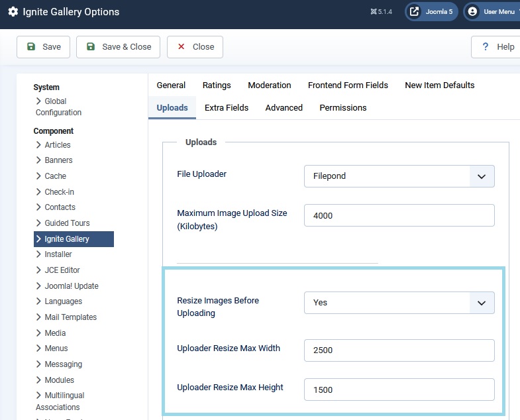Screen dimensions: 520x420
Task: Click the gear icon beside Ignite Gallery Options
Action: point(13,12)
